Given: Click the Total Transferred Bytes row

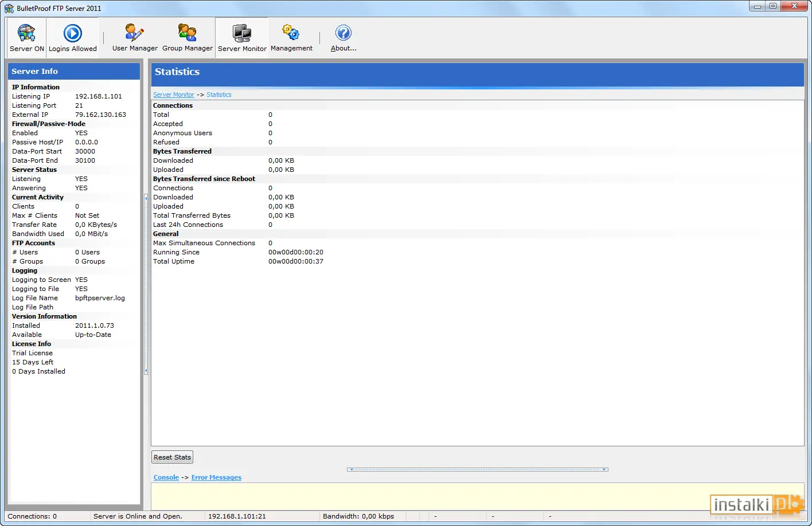Looking at the screenshot, I should [x=477, y=215].
